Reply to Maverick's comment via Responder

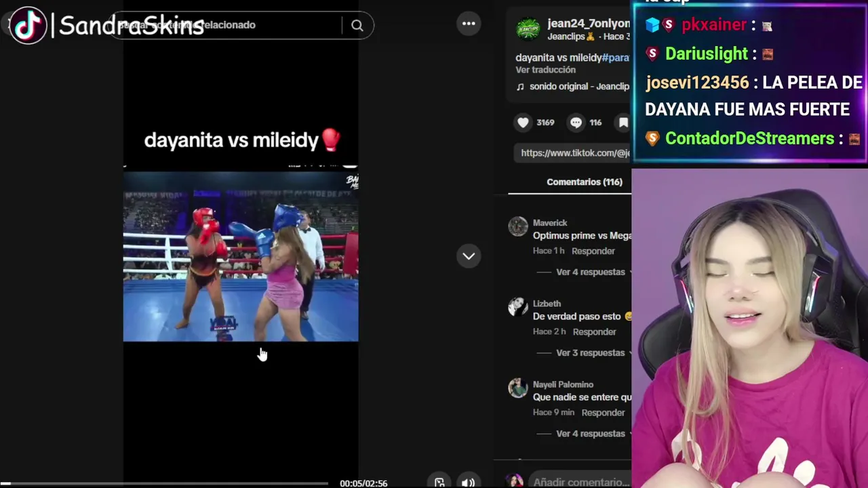pos(593,251)
